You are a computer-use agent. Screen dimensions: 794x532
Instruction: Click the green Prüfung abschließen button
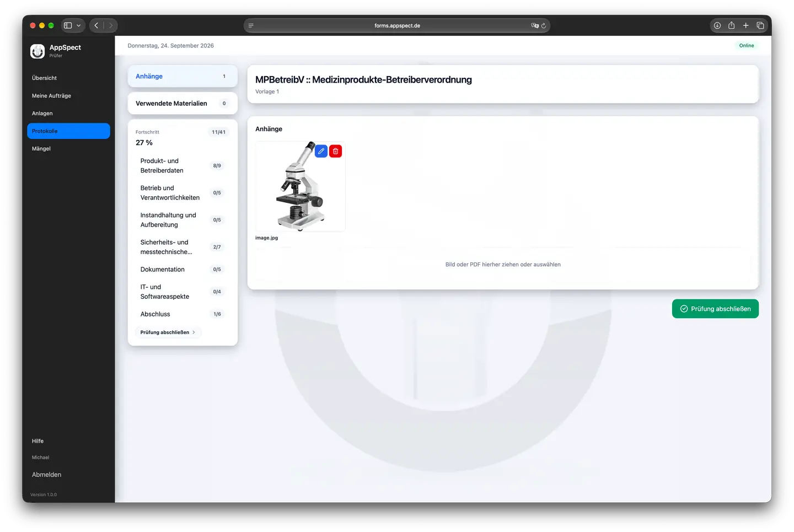(715, 309)
